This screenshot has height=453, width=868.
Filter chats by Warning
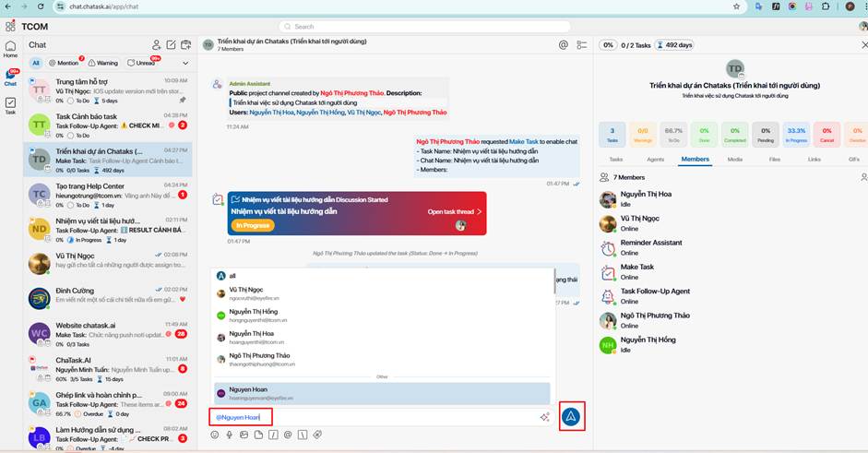pos(103,63)
